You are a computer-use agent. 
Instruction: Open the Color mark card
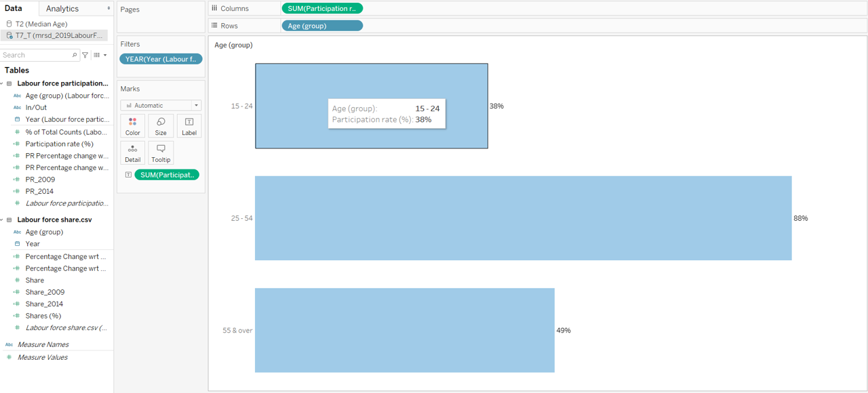coord(132,125)
